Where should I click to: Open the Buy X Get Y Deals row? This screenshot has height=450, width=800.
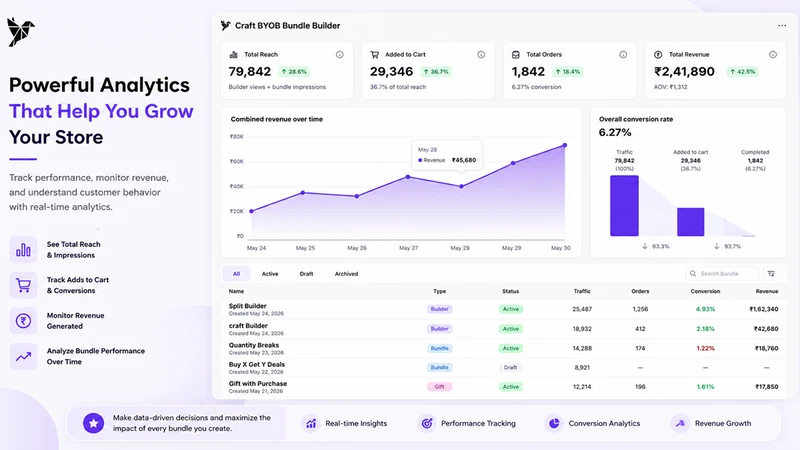[504, 367]
